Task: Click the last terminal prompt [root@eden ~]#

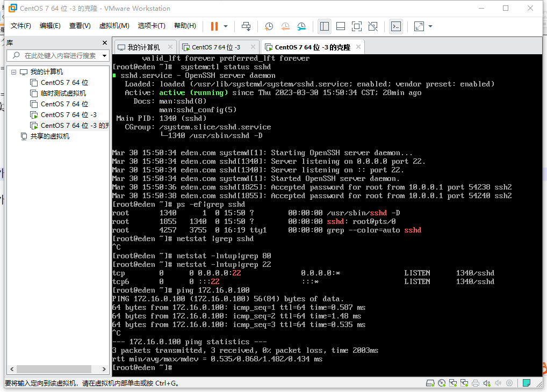Action: [x=142, y=368]
